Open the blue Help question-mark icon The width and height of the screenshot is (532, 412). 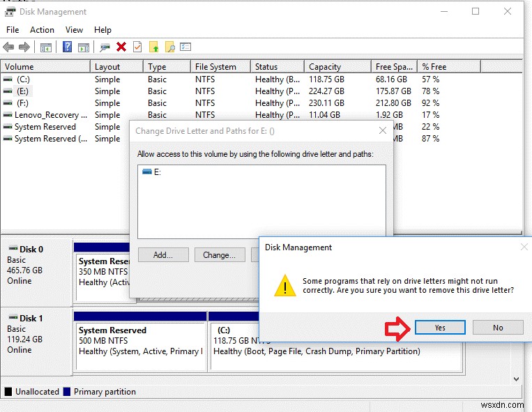click(x=67, y=47)
